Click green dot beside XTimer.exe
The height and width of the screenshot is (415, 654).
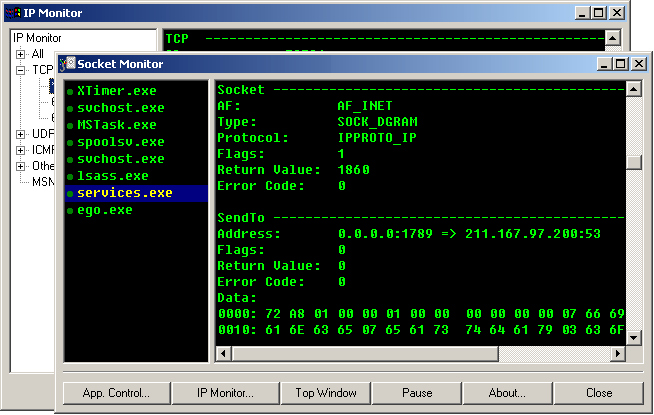pos(70,91)
